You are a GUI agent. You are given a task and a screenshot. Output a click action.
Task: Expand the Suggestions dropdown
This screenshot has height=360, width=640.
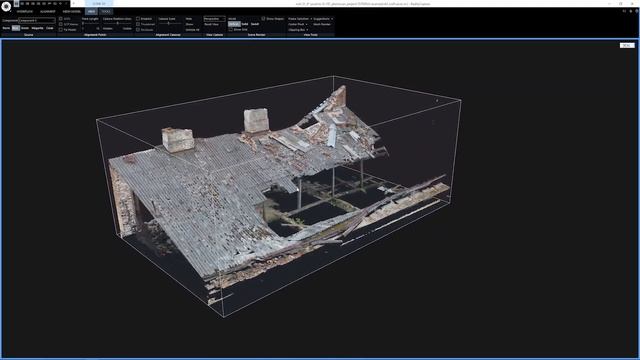[x=323, y=19]
